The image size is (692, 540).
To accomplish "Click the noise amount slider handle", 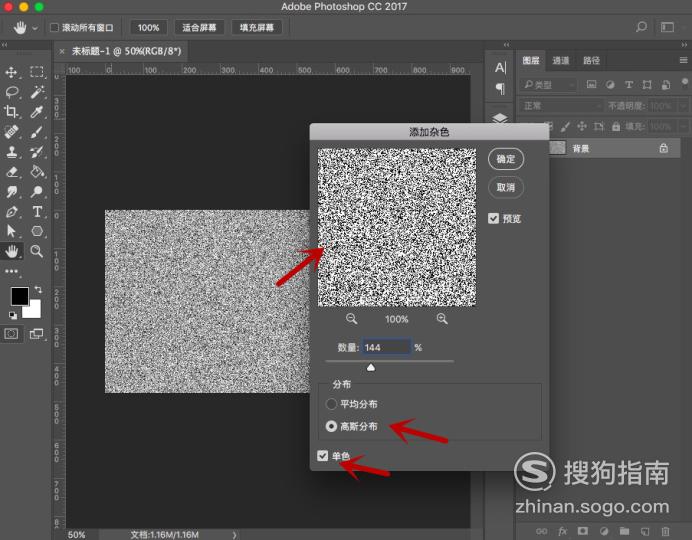I will coord(371,368).
